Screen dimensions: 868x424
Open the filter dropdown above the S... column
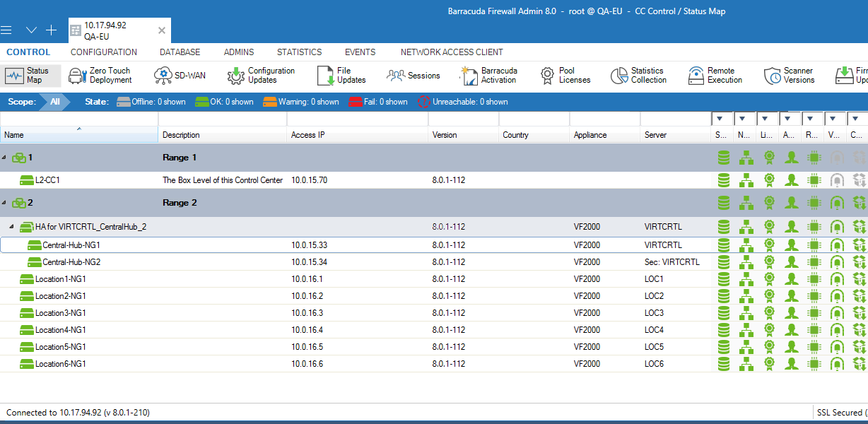click(720, 119)
